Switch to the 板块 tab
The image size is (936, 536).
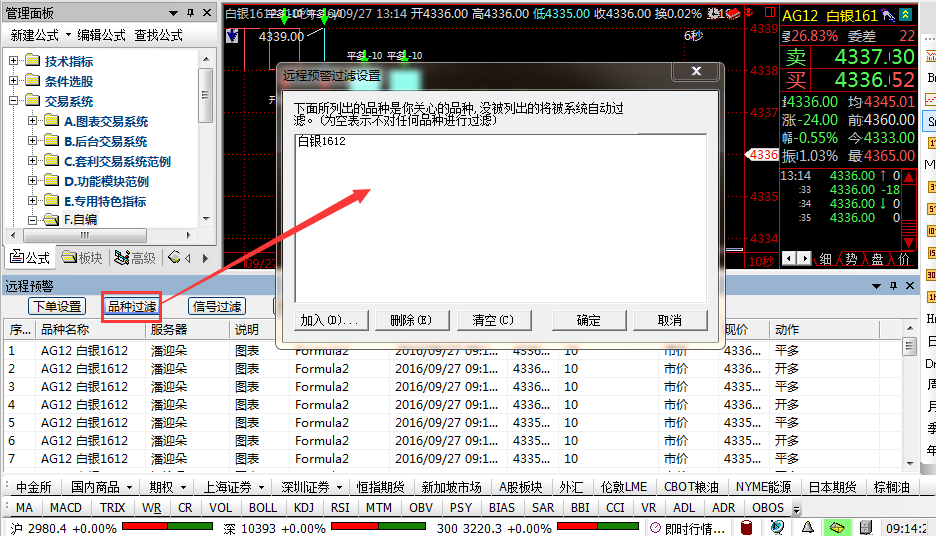(83, 258)
